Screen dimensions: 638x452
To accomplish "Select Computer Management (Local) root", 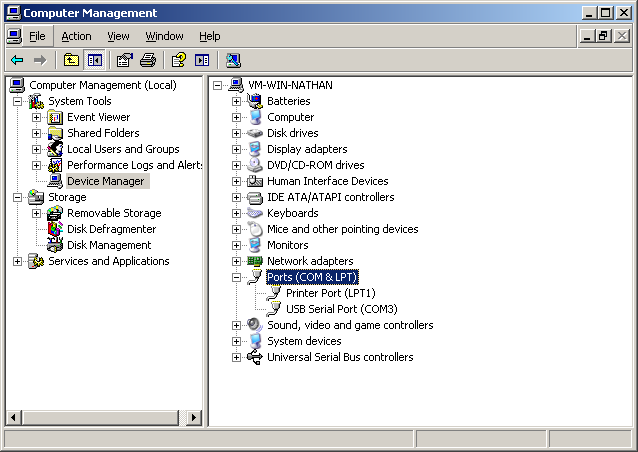I will 103,85.
